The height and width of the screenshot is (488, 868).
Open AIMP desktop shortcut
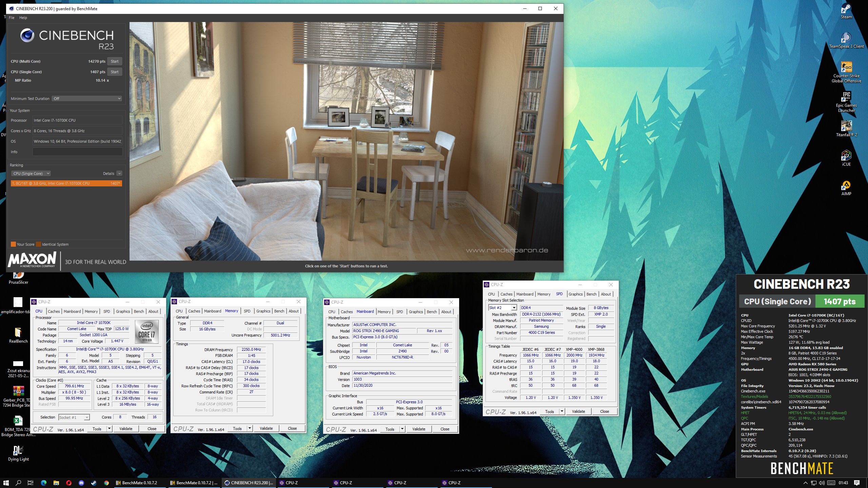846,188
